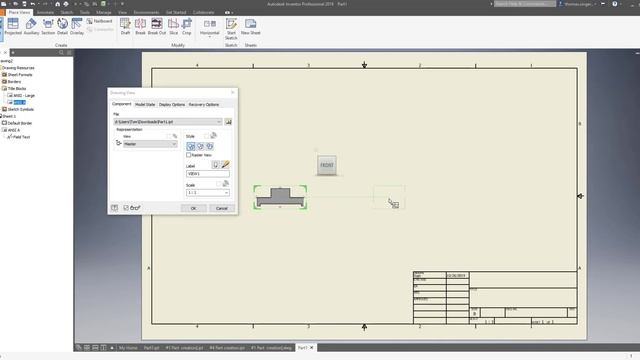Click the Save icon in quick access bar
640x360 pixels.
[x=24, y=4]
